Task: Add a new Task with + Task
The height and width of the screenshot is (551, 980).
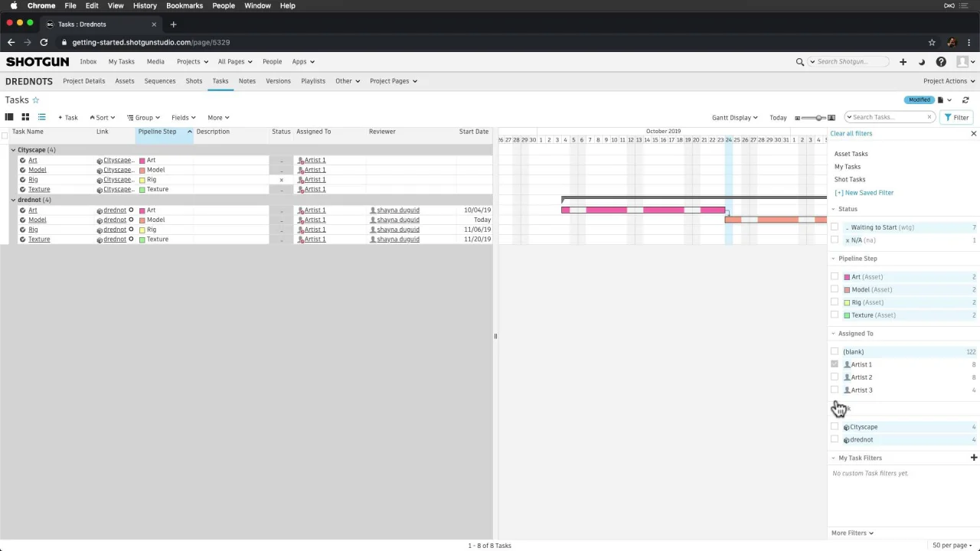Action: click(67, 118)
